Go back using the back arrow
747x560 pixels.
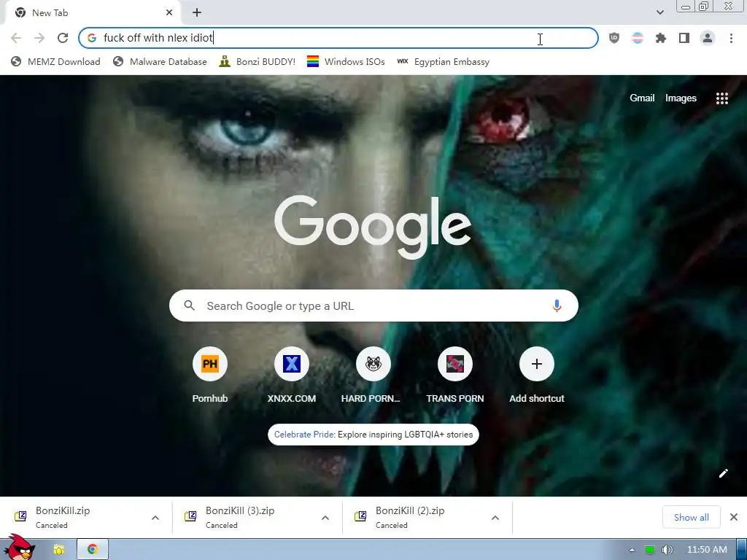tap(16, 38)
